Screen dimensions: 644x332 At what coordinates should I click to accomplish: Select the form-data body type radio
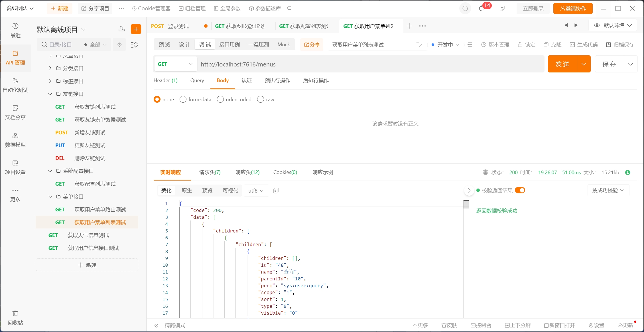183,99
